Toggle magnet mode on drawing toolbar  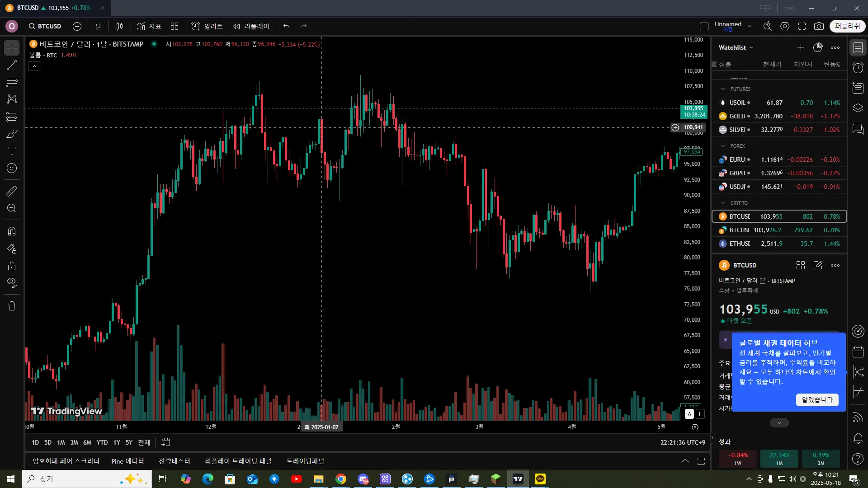pos(12,231)
